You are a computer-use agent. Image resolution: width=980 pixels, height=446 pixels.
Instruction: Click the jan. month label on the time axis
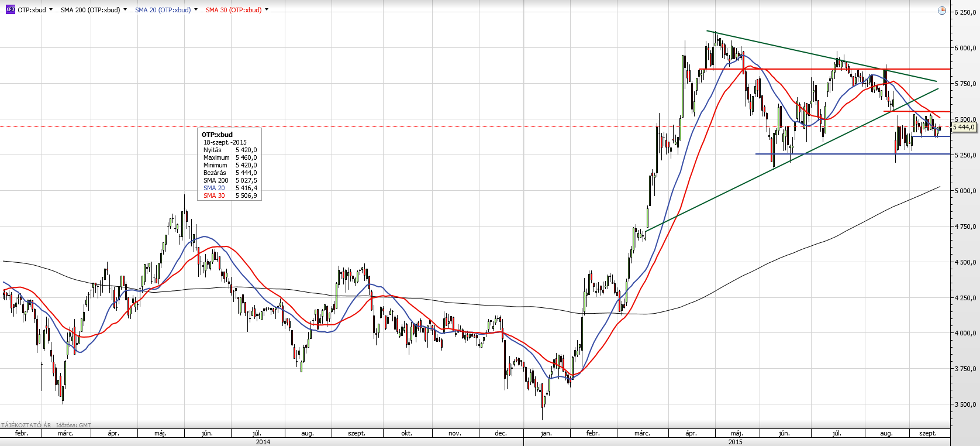point(546,433)
